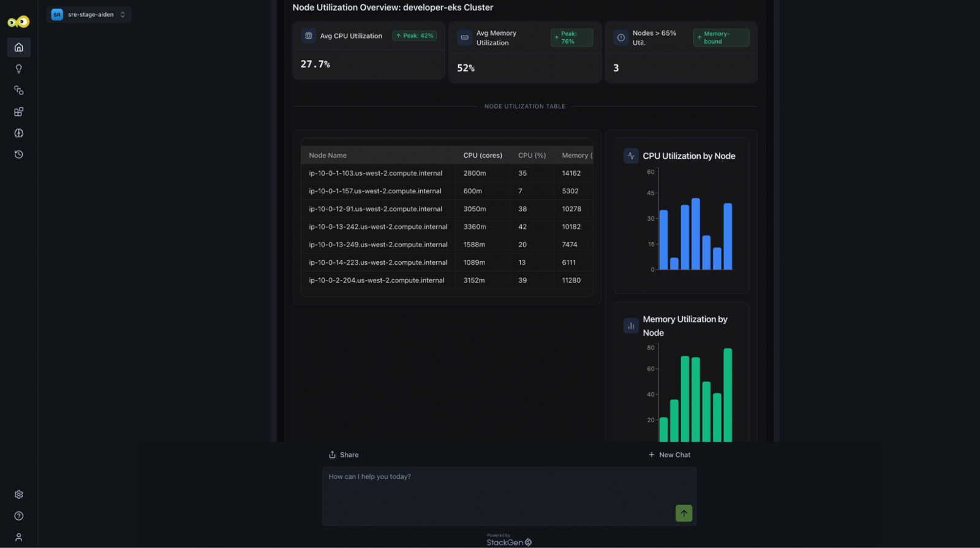Open the lightbulb insights icon in sidebar

(19, 69)
